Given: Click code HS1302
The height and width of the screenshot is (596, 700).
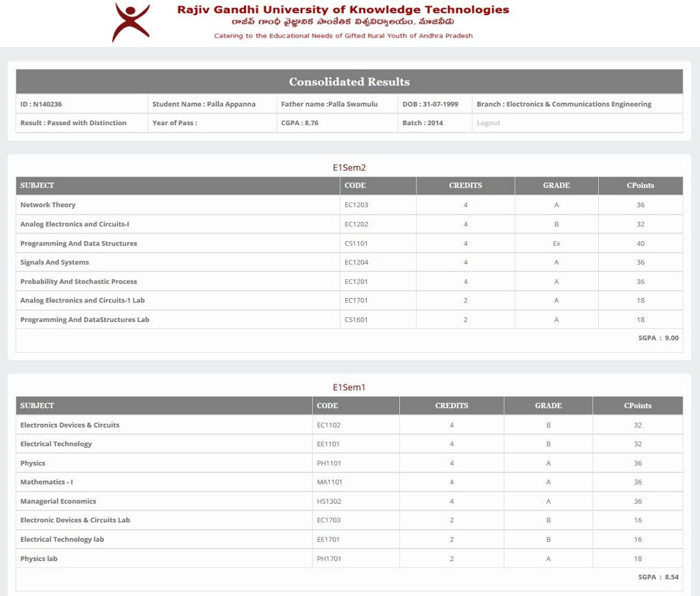Looking at the screenshot, I should pyautogui.click(x=329, y=502).
